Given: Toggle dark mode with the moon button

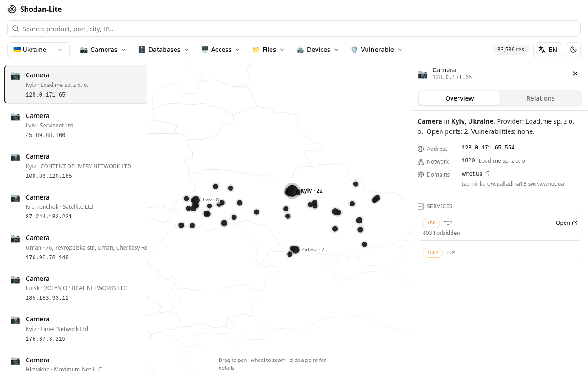Looking at the screenshot, I should (x=573, y=50).
